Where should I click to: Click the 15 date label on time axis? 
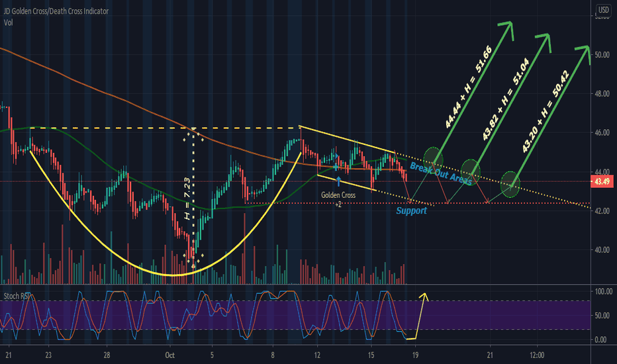coord(371,355)
